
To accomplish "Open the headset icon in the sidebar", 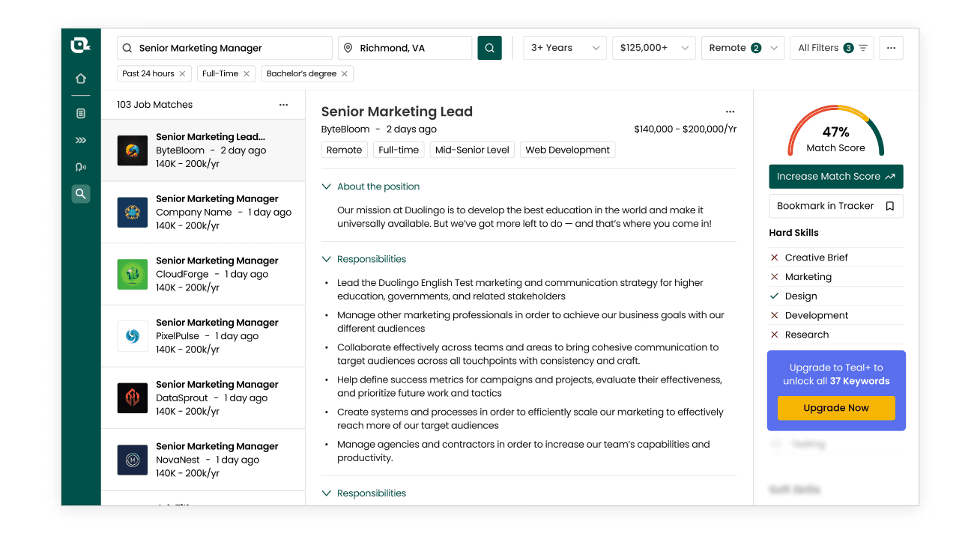I will [81, 167].
